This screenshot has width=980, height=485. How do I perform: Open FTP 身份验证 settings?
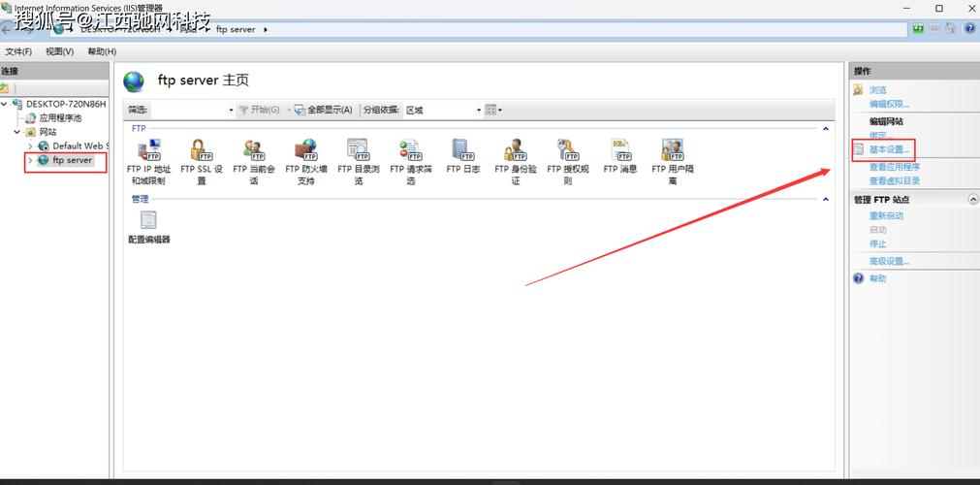tap(515, 150)
